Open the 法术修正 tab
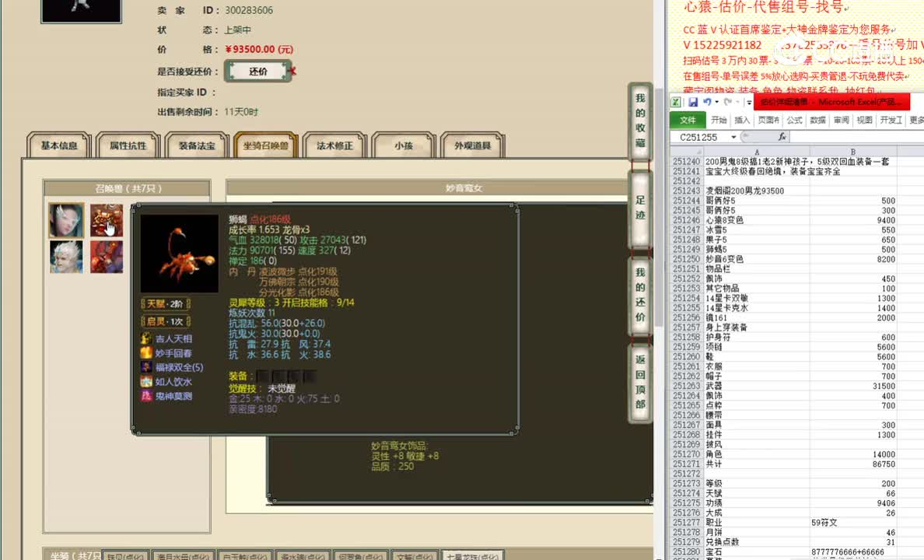Screen dimensions: 924x560 pos(334,145)
